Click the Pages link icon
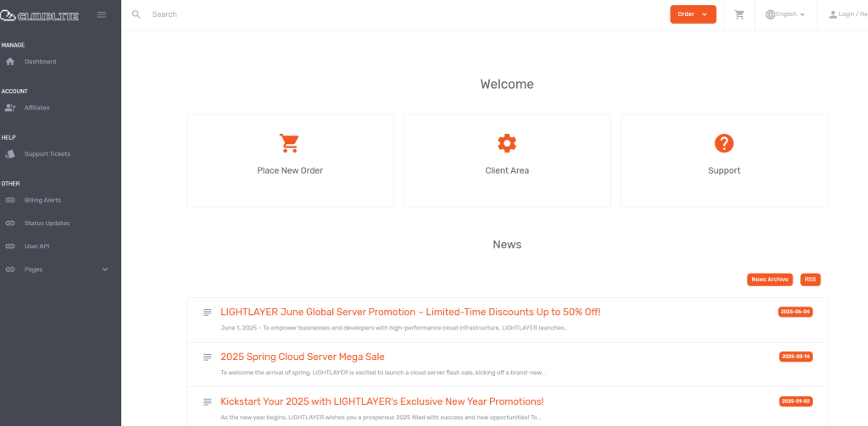This screenshot has width=868, height=426. tap(10, 269)
